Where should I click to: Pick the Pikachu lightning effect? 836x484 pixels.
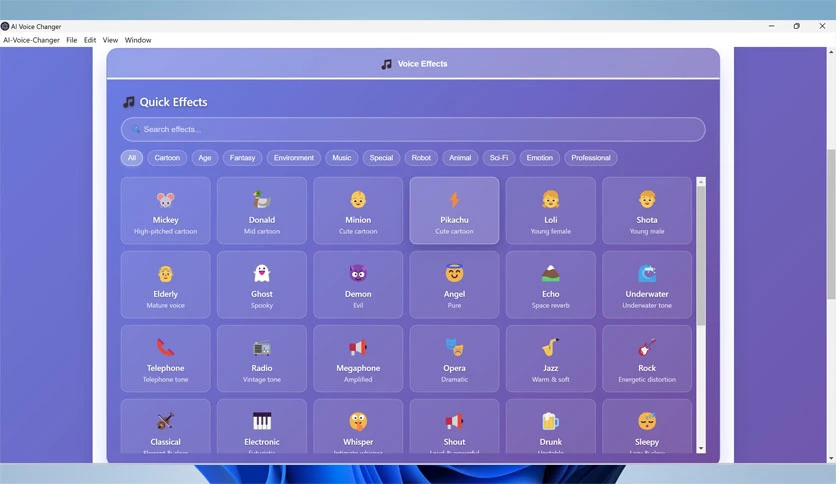click(454, 211)
